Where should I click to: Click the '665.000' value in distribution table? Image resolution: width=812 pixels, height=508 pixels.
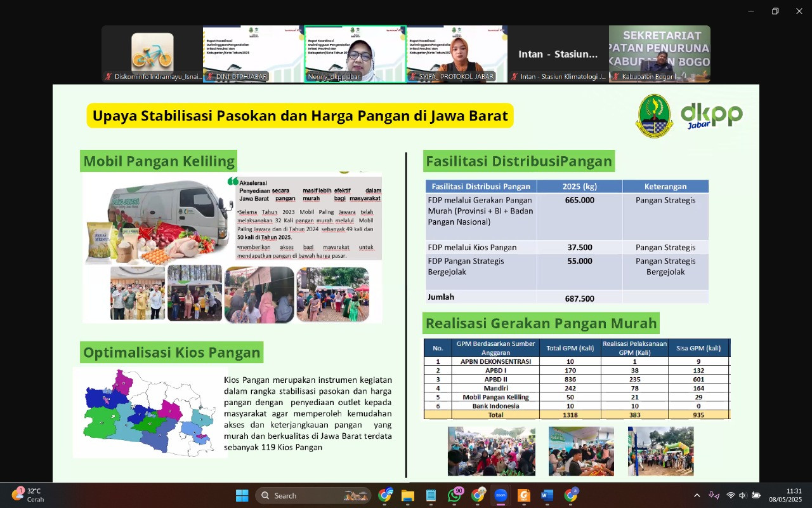tap(579, 200)
